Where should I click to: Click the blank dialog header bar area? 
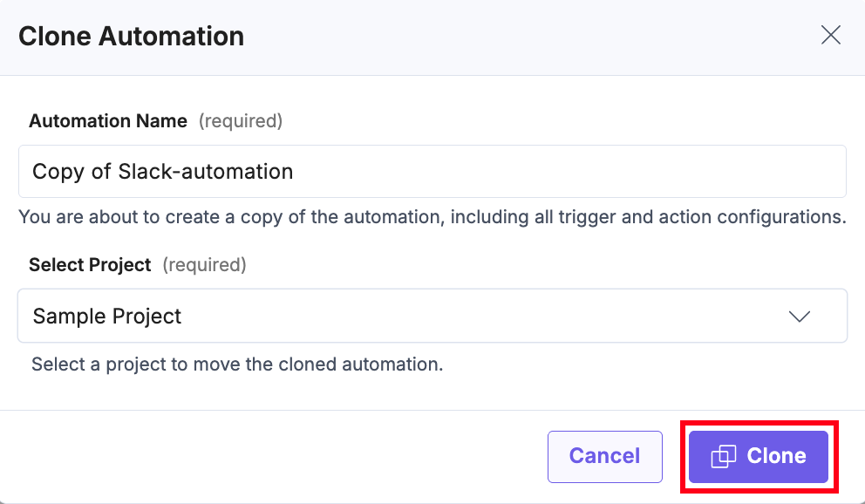[523, 37]
